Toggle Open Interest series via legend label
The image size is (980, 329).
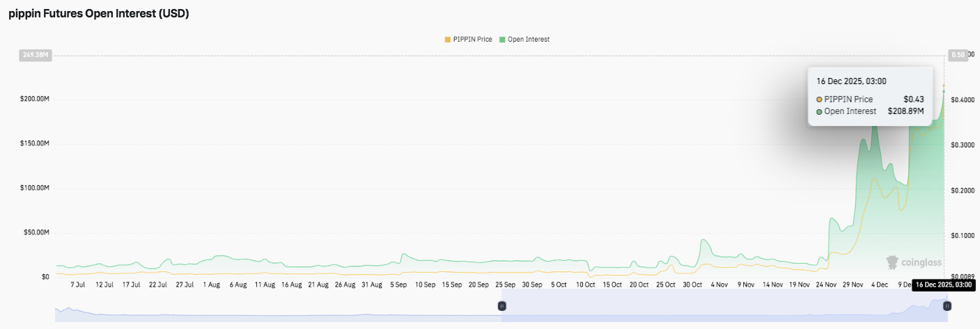pos(528,40)
